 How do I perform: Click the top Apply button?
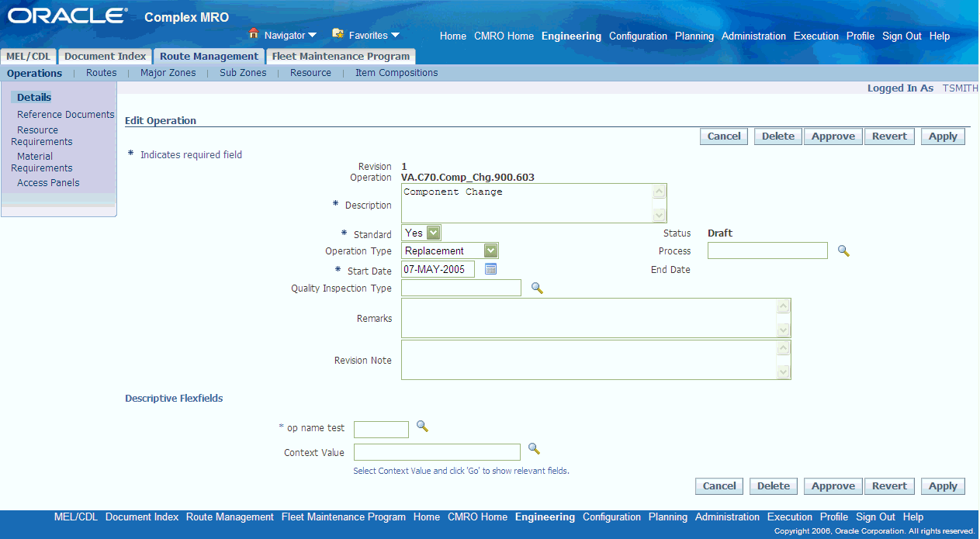tap(943, 136)
